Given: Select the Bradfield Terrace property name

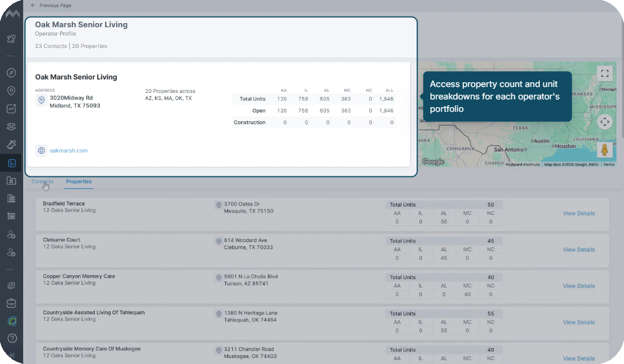Looking at the screenshot, I should tap(63, 204).
